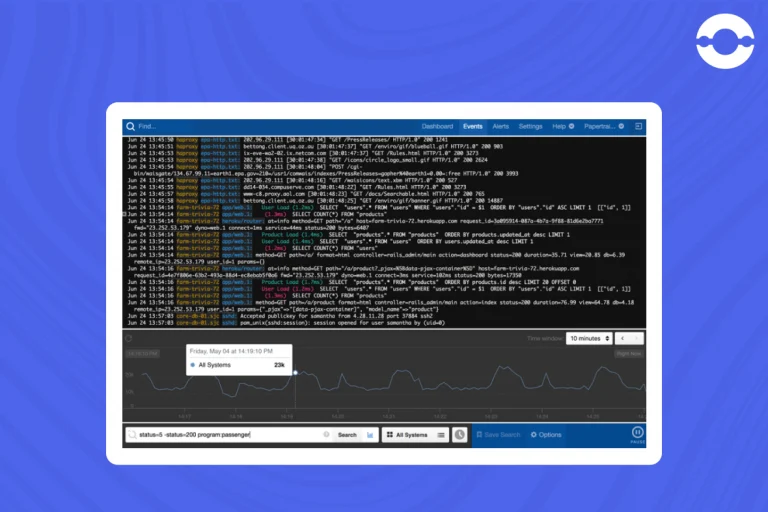Image resolution: width=768 pixels, height=512 pixels.
Task: Expand the Papertrail account dropdown
Action: point(603,126)
